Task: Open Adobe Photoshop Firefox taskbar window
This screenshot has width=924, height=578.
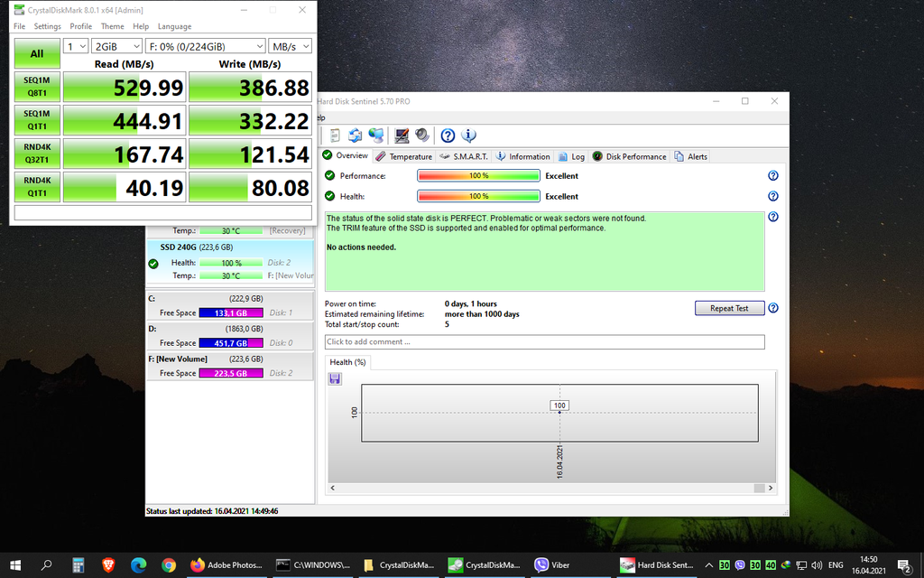Action: click(226, 565)
